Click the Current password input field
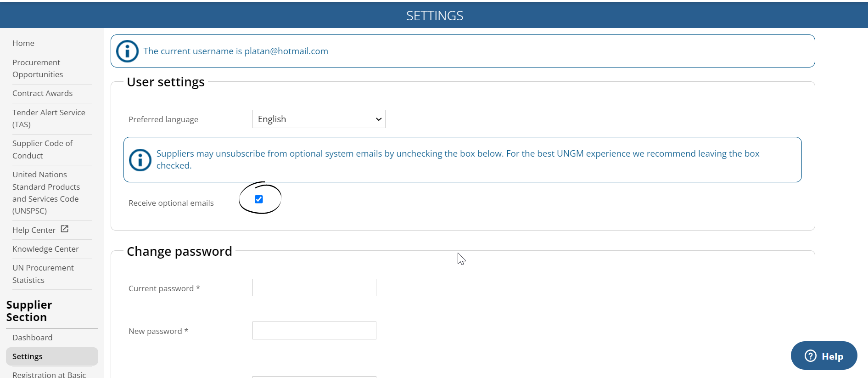This screenshot has height=378, width=868. pyautogui.click(x=314, y=288)
